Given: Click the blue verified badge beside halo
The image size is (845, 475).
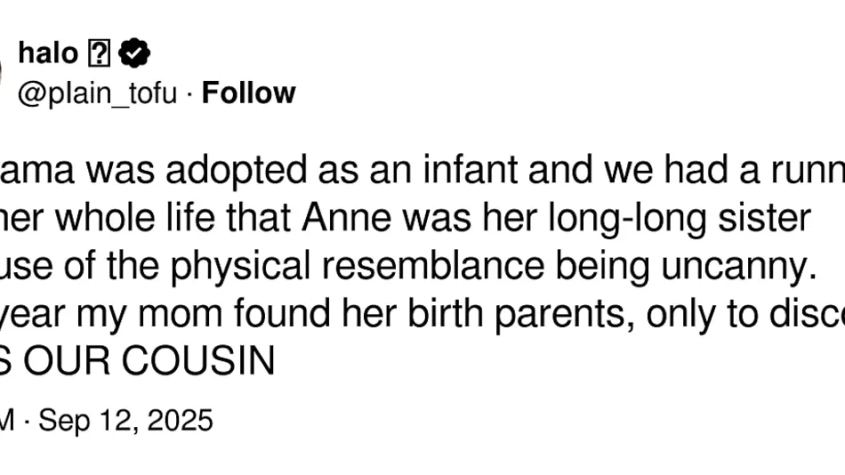Looking at the screenshot, I should pyautogui.click(x=136, y=54).
